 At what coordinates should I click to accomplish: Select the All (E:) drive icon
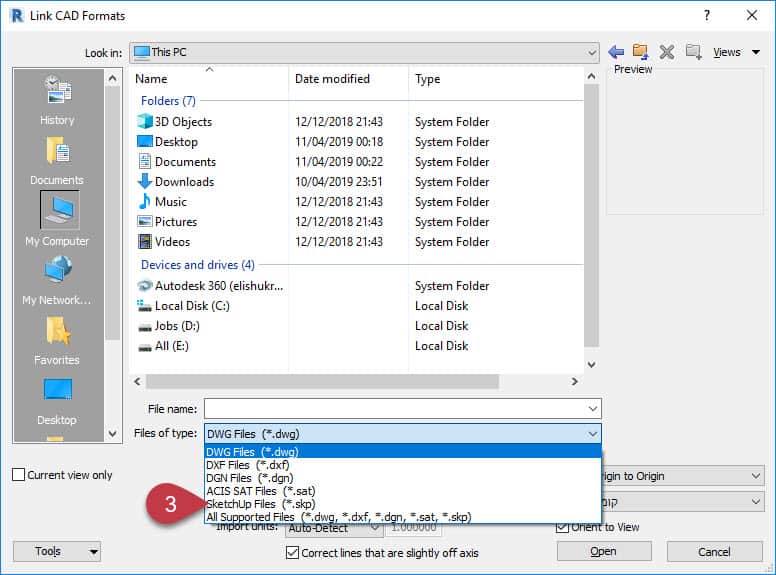145,347
